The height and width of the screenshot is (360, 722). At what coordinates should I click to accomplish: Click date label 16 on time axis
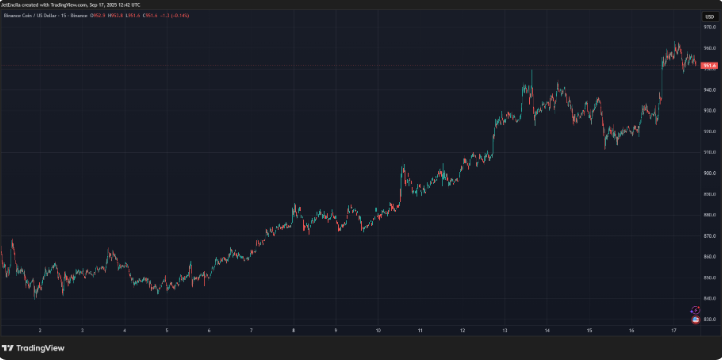point(631,331)
